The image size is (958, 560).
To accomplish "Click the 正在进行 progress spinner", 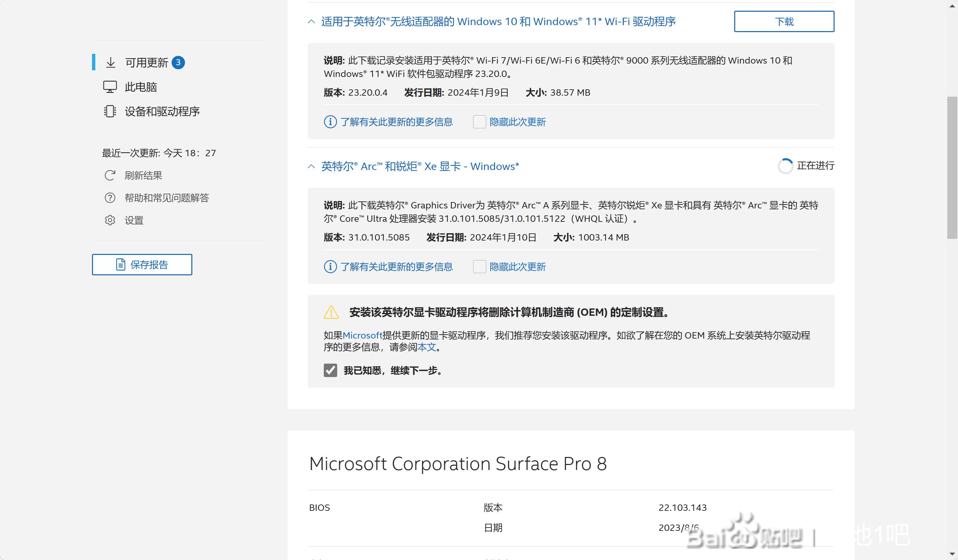I will (785, 166).
